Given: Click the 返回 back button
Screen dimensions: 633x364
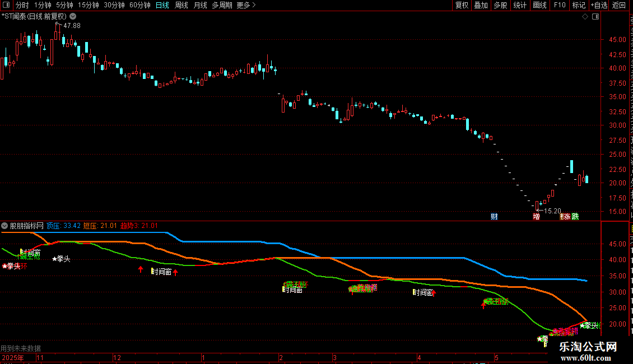Looking at the screenshot, I should [618, 5].
